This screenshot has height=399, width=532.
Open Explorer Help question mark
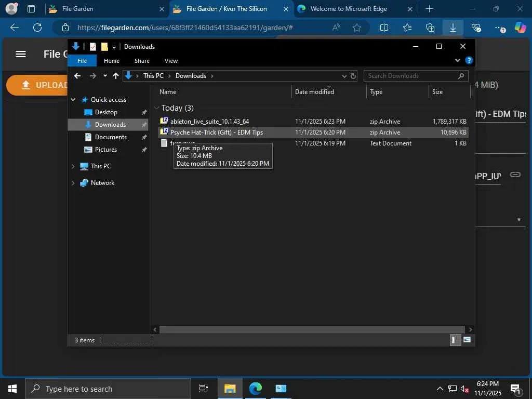pos(469,60)
